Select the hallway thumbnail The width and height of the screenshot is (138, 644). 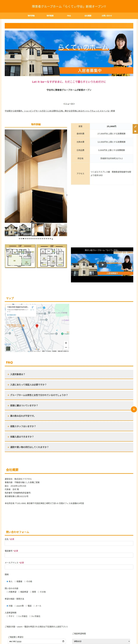51,230
